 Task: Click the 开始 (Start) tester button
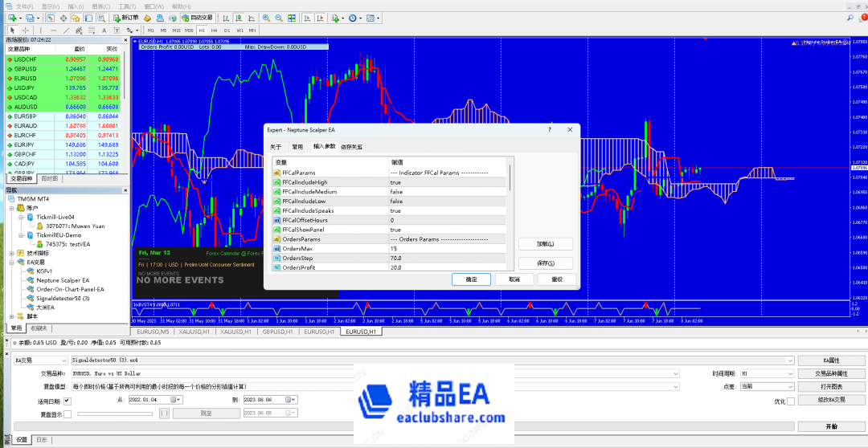coord(831,426)
